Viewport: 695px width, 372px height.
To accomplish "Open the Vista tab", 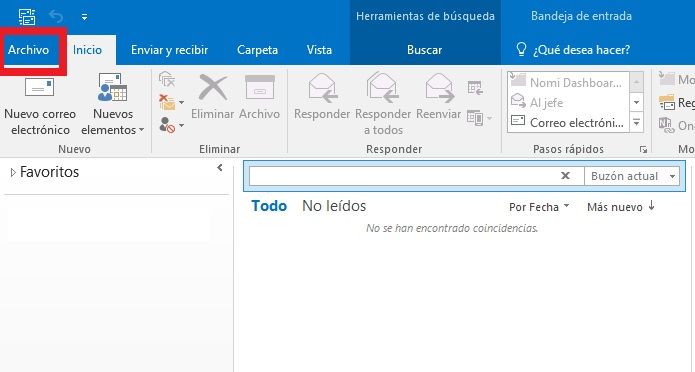I will (319, 50).
